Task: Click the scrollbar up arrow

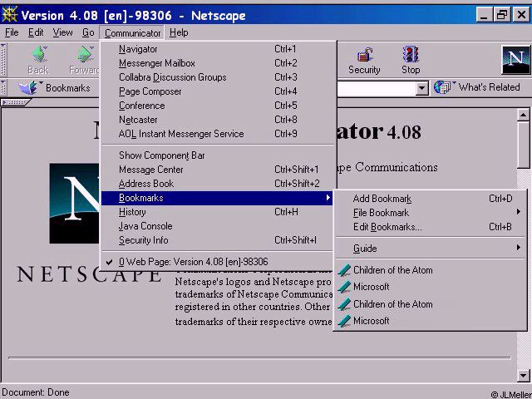Action: point(523,116)
